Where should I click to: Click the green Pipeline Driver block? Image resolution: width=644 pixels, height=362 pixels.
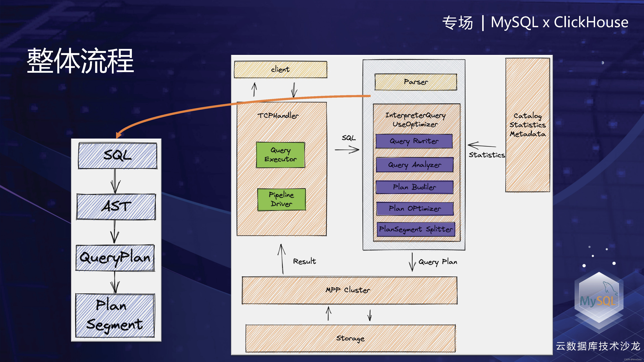[281, 199]
